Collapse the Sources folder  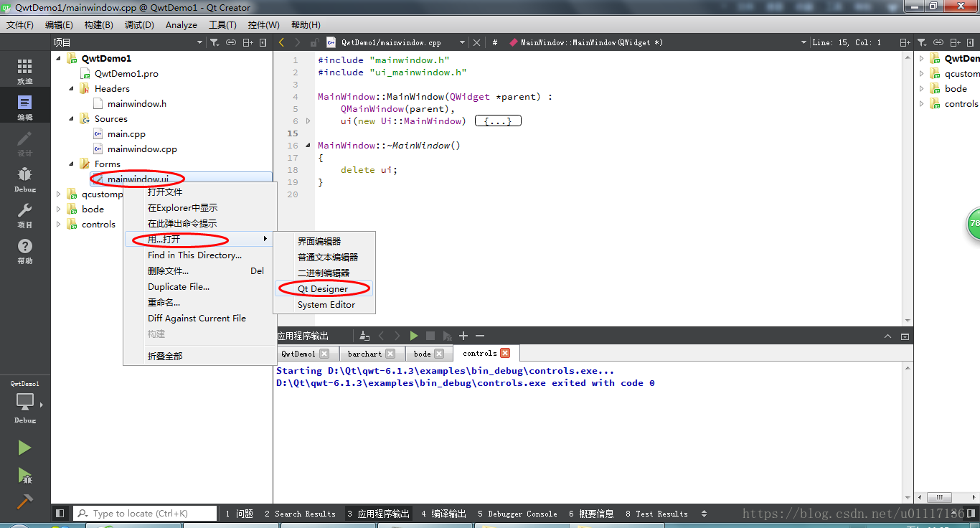(72, 119)
